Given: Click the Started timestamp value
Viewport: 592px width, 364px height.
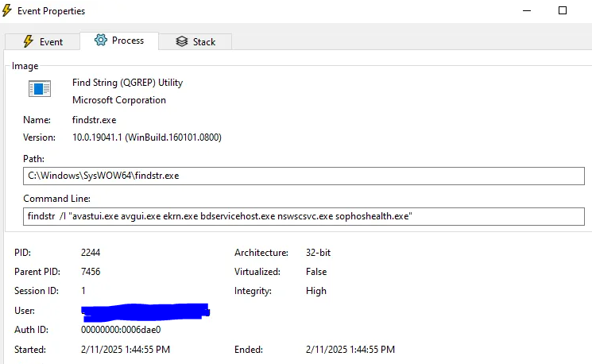Looking at the screenshot, I should pos(126,350).
